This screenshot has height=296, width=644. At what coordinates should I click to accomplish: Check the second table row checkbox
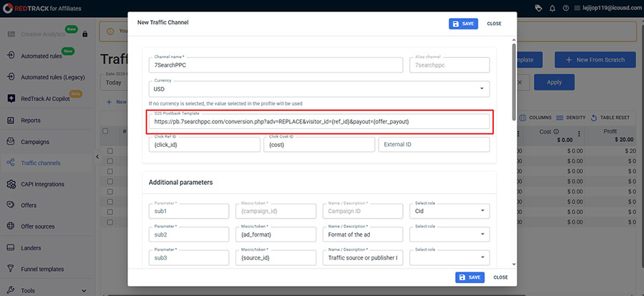click(x=110, y=163)
